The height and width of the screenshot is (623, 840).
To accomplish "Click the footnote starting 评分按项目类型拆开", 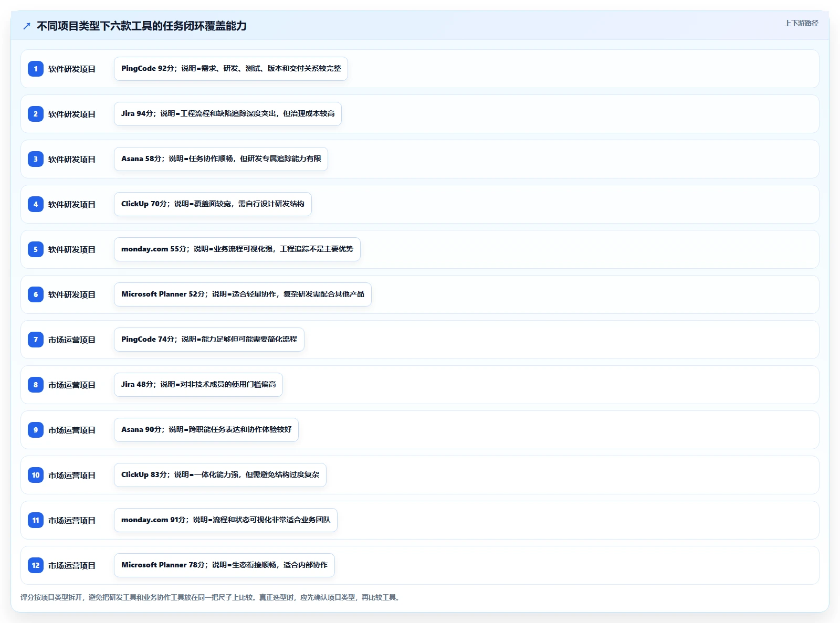I will click(212, 597).
